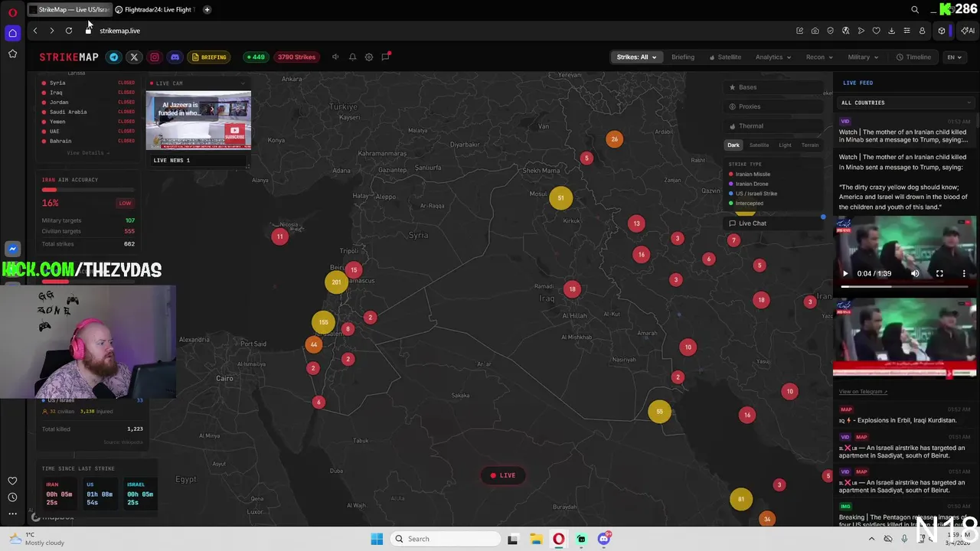This screenshot has height=551, width=980.
Task: Switch map style to Dark
Action: [x=733, y=145]
